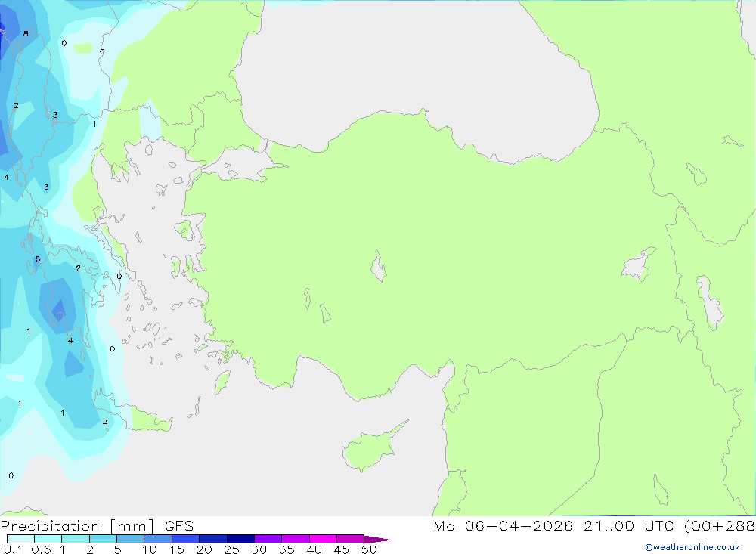This screenshot has width=756, height=554.
Task: Click the 35–40 mm legend color swatch
Action: pos(296,539)
